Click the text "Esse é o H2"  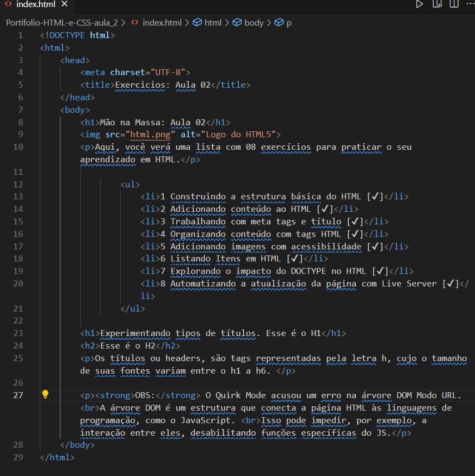tap(128, 346)
